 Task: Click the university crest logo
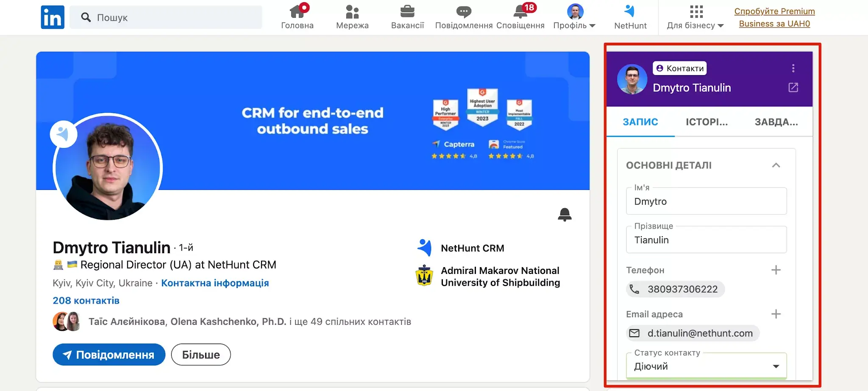click(424, 276)
